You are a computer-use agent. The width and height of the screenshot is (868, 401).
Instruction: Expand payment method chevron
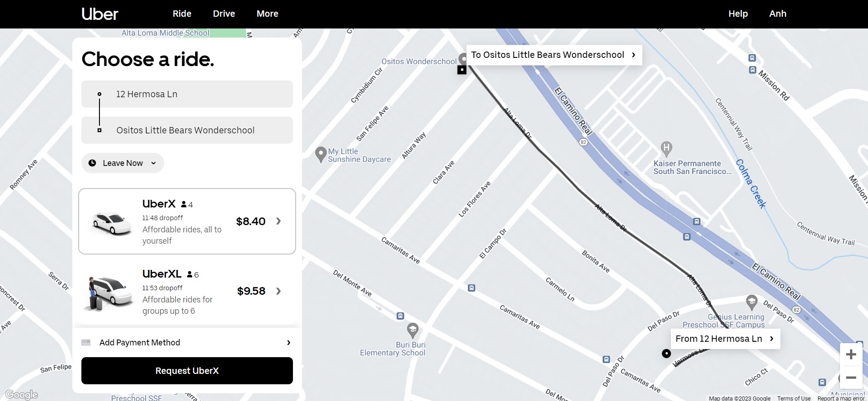coord(288,343)
